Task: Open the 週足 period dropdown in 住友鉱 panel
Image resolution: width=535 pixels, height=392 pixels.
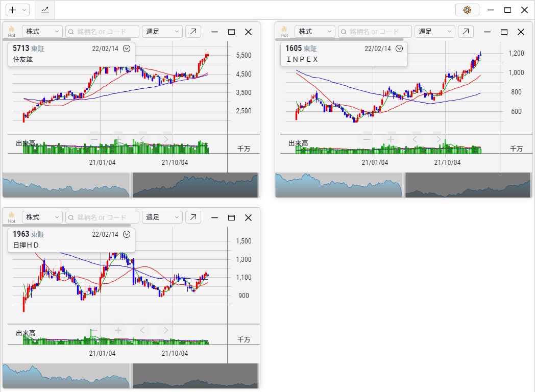Action: click(x=162, y=32)
